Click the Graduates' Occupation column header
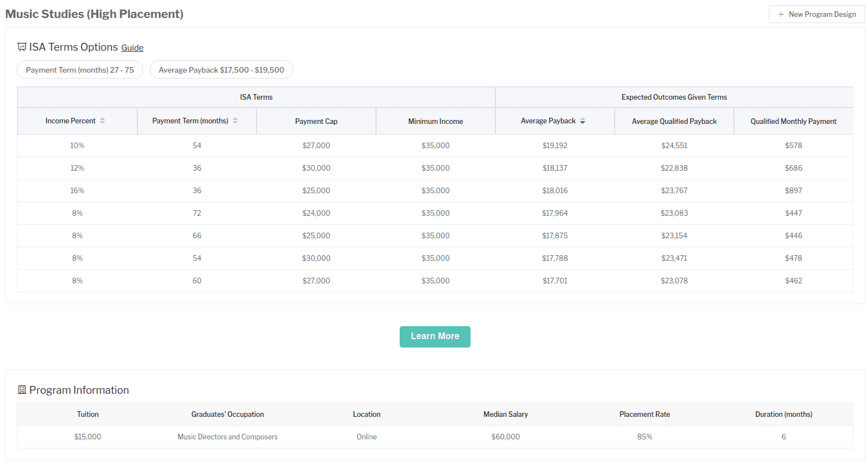 [x=227, y=414]
